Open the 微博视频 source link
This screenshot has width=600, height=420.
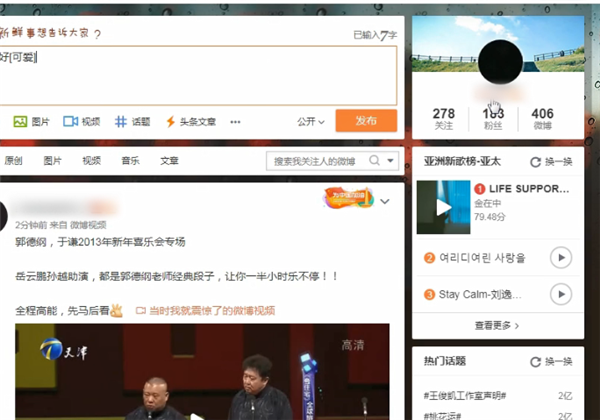tap(88, 225)
